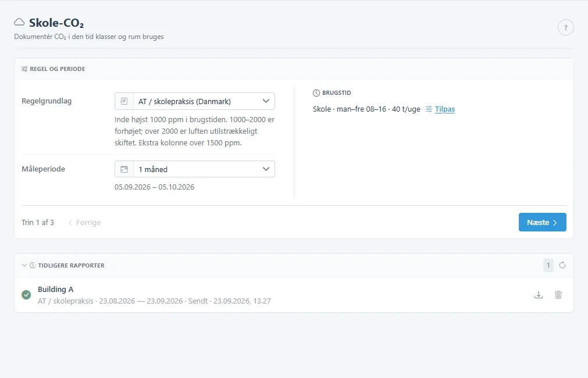Click the clock icon beside Tidligere rapporter
This screenshot has width=588, height=378.
[x=33, y=266]
